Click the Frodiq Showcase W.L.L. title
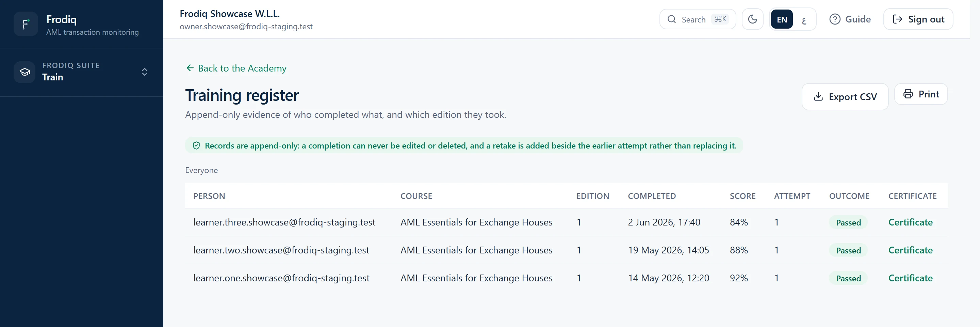This screenshot has width=980, height=327. tap(229, 14)
